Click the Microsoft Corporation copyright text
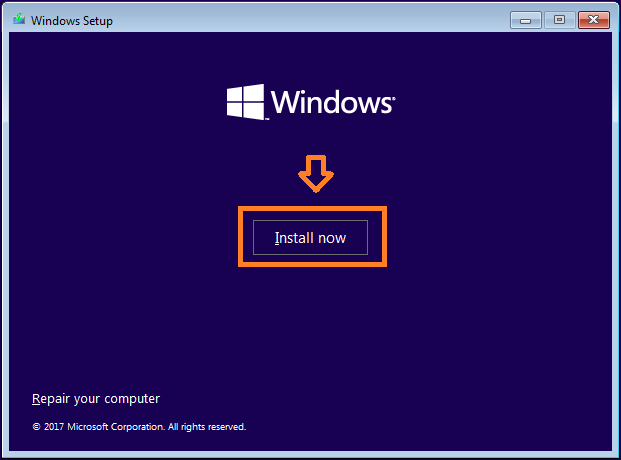 coord(139,427)
